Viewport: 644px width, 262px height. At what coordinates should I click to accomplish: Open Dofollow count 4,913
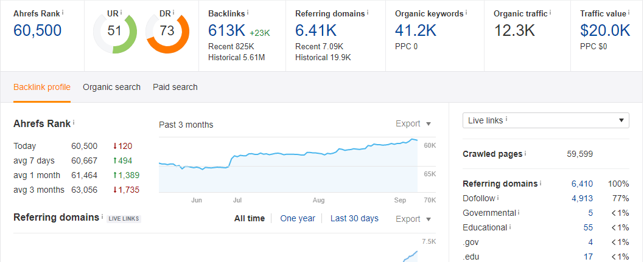(582, 198)
